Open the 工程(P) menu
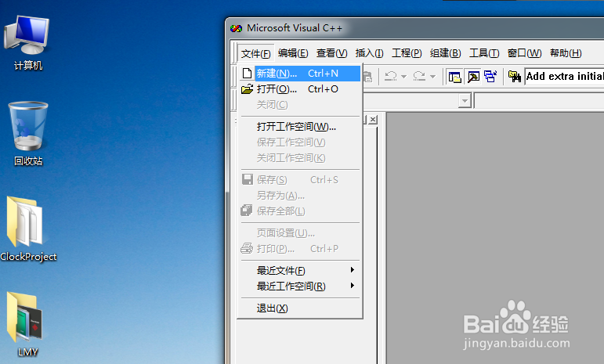Viewport: 604px width, 364px height. coord(407,53)
